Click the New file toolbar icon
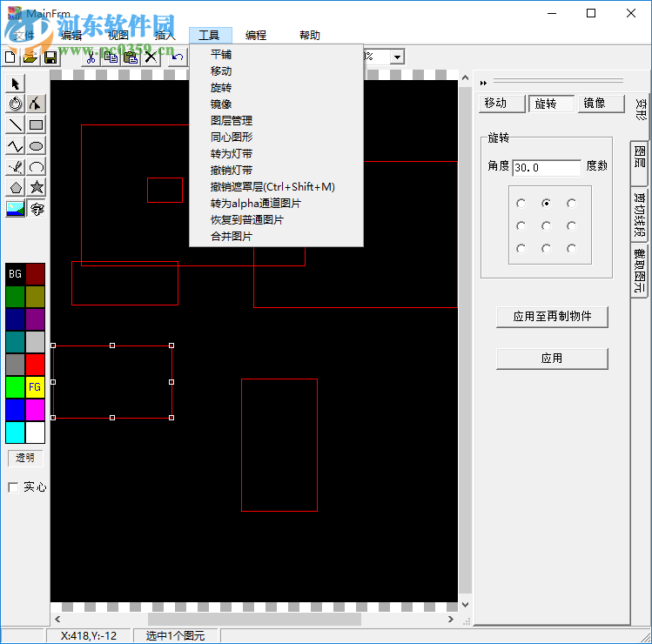 tap(10, 57)
